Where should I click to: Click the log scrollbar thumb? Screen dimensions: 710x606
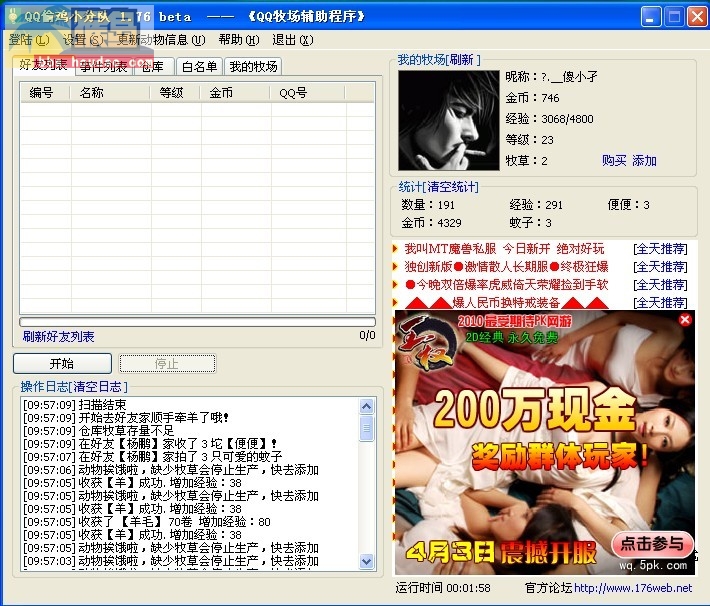pos(367,428)
